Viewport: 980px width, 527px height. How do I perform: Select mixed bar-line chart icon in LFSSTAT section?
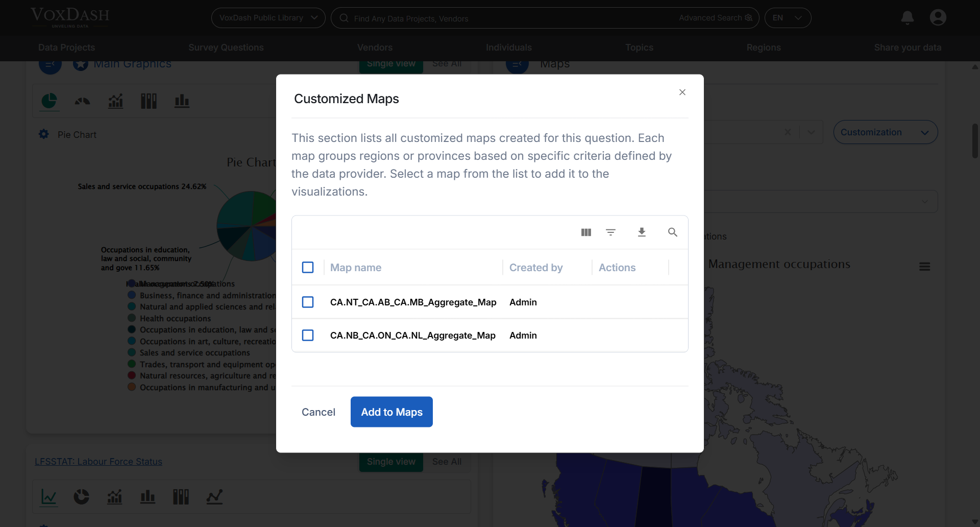coord(115,497)
